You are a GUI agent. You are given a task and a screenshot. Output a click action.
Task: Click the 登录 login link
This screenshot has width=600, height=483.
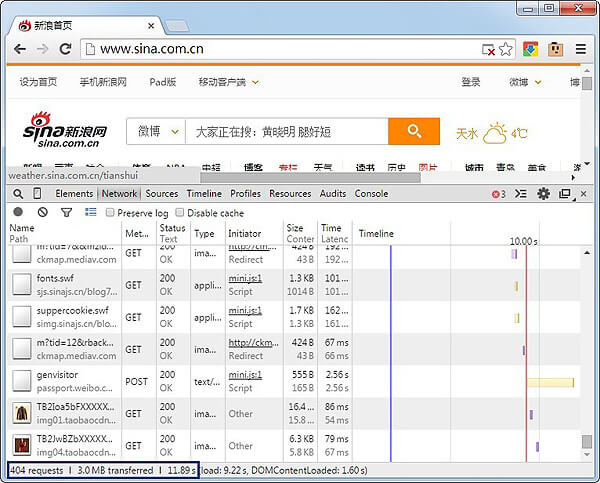[471, 82]
